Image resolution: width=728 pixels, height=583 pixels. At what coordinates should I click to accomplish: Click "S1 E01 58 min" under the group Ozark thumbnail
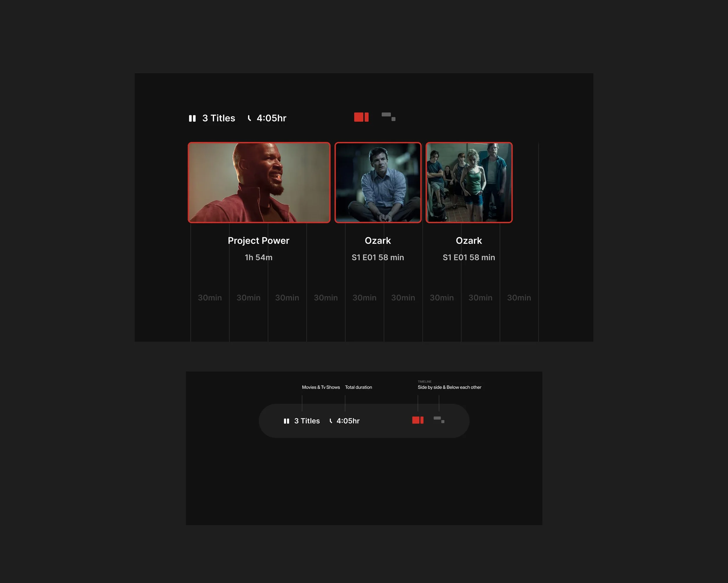point(469,258)
